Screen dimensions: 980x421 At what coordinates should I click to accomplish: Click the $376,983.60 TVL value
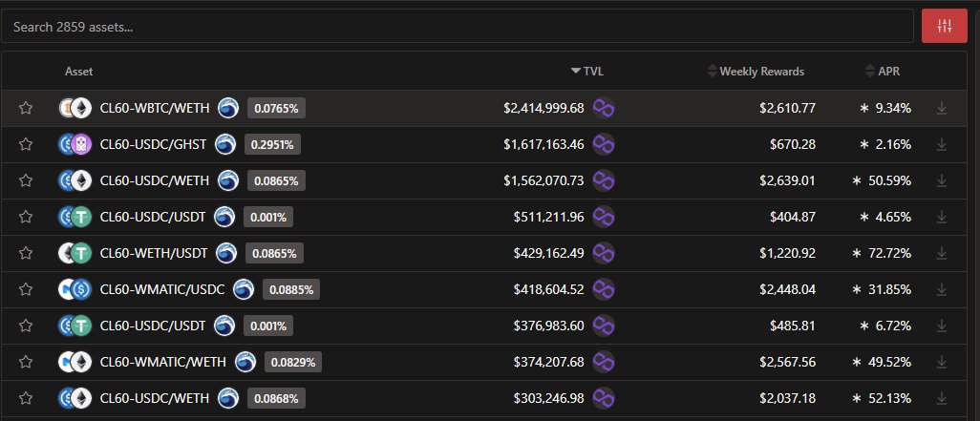(549, 326)
